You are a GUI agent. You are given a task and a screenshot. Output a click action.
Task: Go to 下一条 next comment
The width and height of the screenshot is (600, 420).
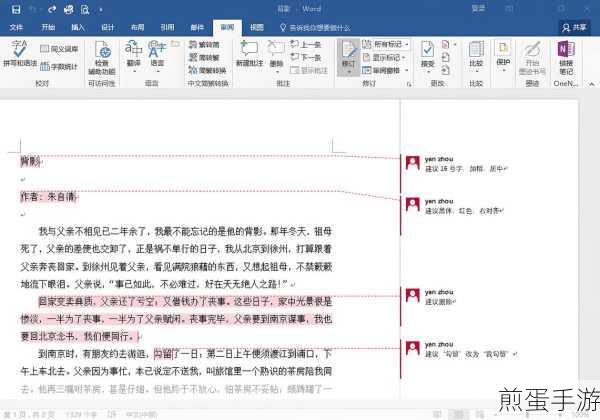pyautogui.click(x=305, y=57)
